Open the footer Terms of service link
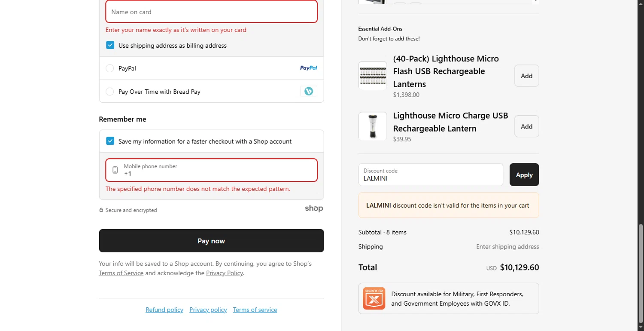644x331 pixels. 255,310
